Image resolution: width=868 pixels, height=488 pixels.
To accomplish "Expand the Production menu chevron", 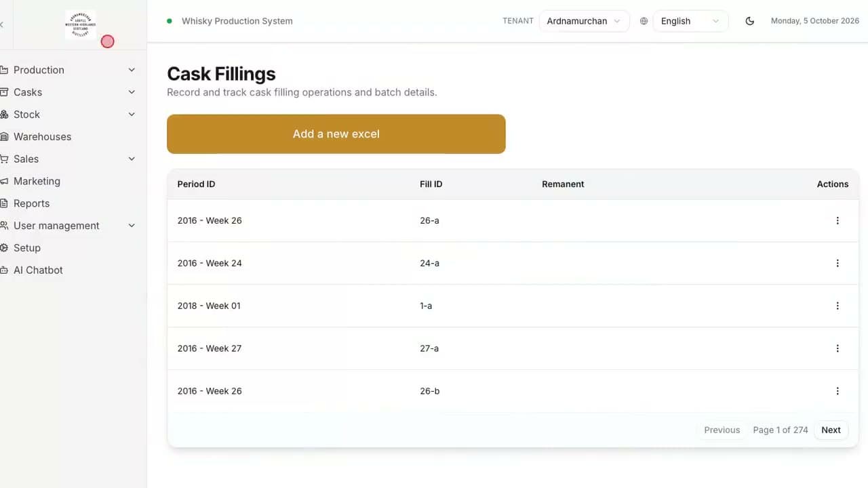I will pos(132,70).
